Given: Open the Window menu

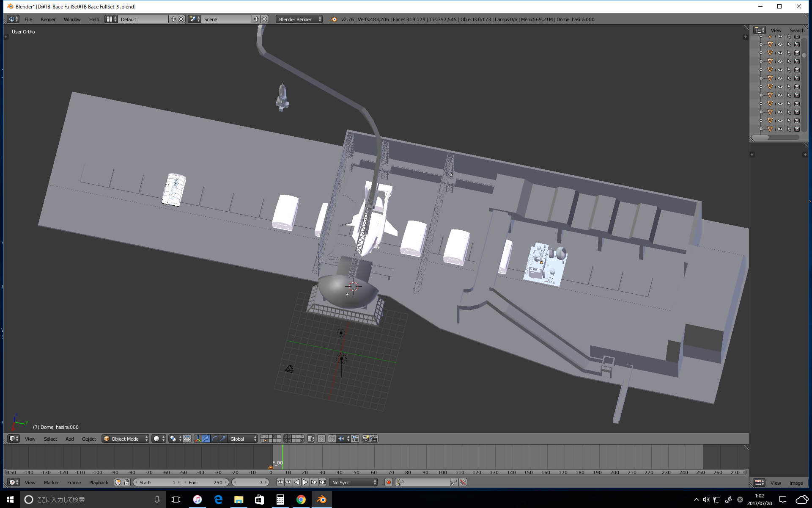Looking at the screenshot, I should click(x=72, y=19).
